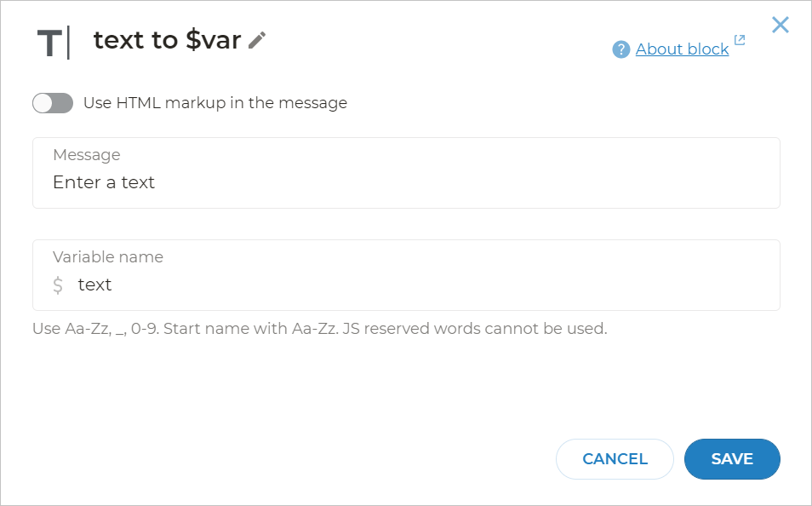The image size is (812, 506).
Task: Click the white knob of the HTML switch
Action: (43, 103)
